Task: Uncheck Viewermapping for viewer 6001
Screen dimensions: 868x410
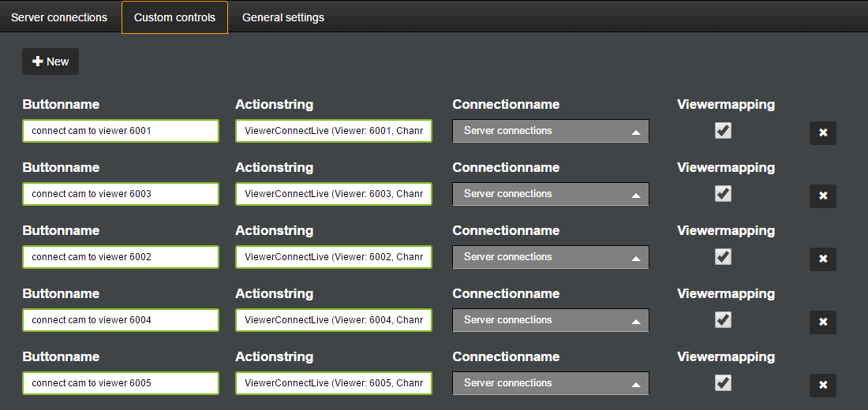Action: (723, 131)
